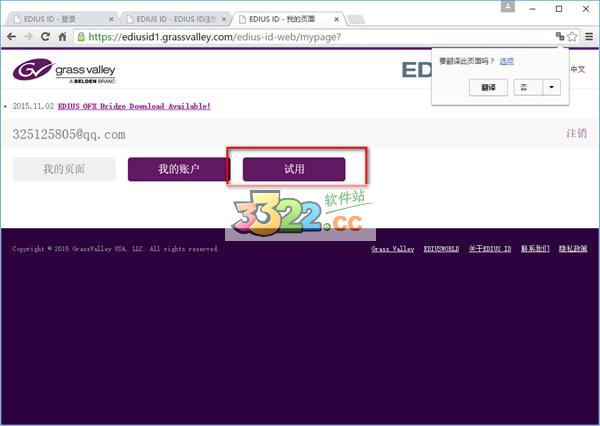Image resolution: width=600 pixels, height=426 pixels.
Task: Switch to the 'EDIUS ID - 登录' tab
Action: click(x=61, y=19)
